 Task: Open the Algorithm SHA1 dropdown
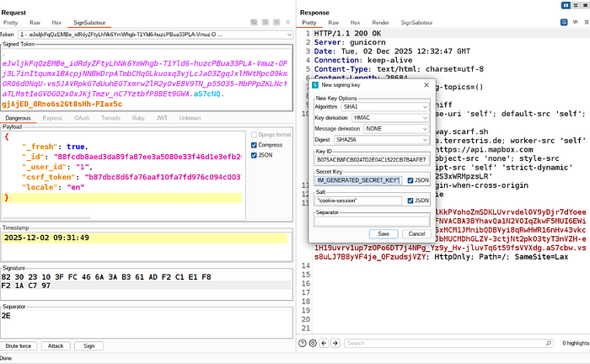(x=385, y=107)
